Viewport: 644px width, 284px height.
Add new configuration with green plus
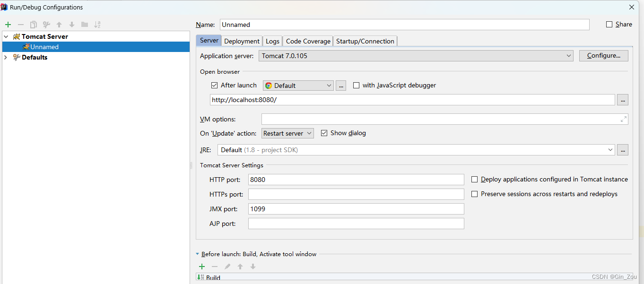[8, 25]
